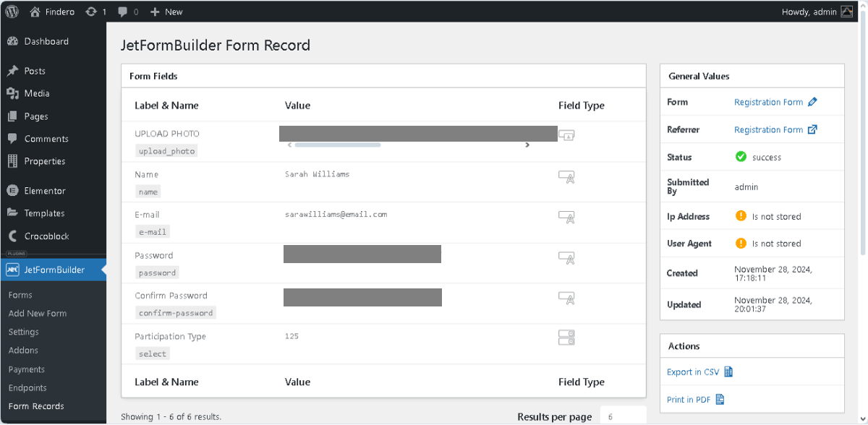Open referrer with external link icon

[814, 129]
